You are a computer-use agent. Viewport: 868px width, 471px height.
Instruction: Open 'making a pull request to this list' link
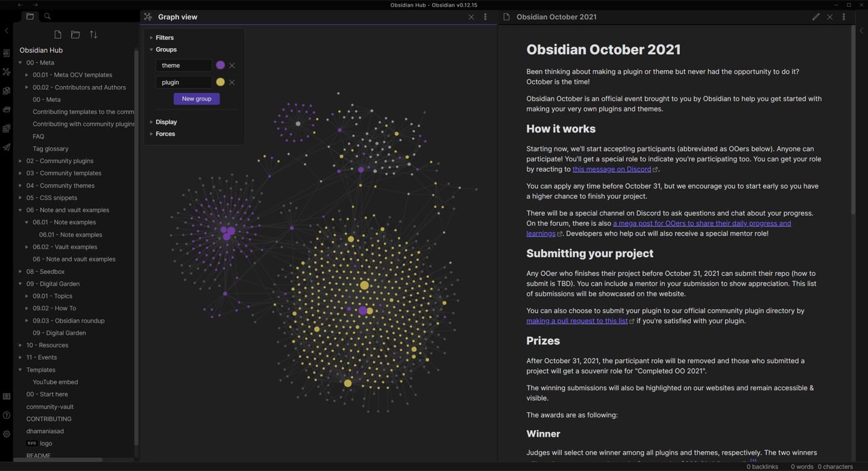click(577, 321)
